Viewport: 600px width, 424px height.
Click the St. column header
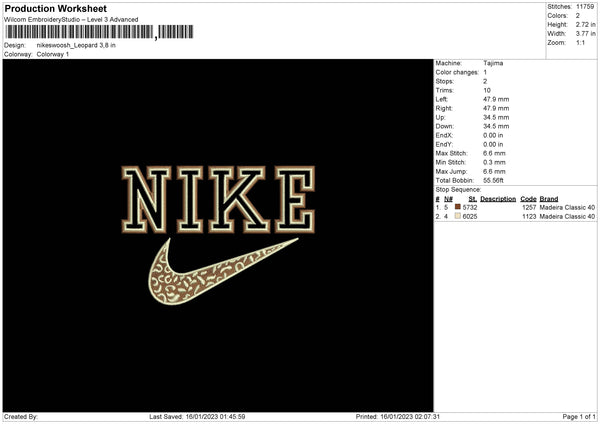(473, 199)
